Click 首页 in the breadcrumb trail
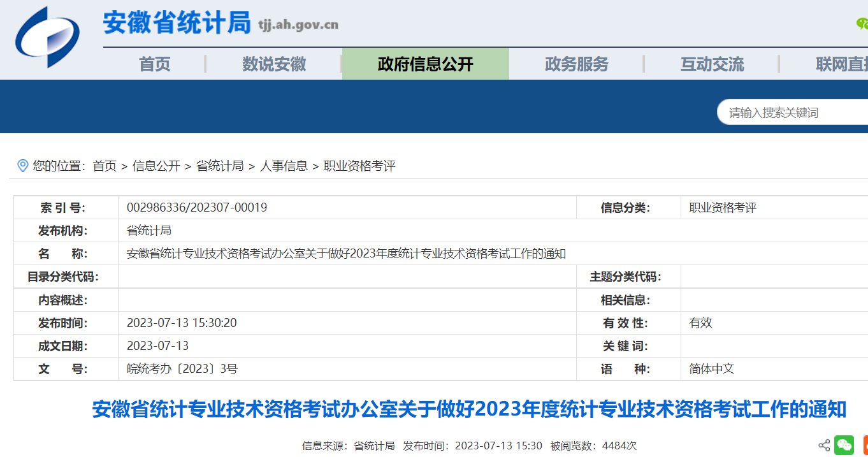This screenshot has width=868, height=457. coord(105,166)
